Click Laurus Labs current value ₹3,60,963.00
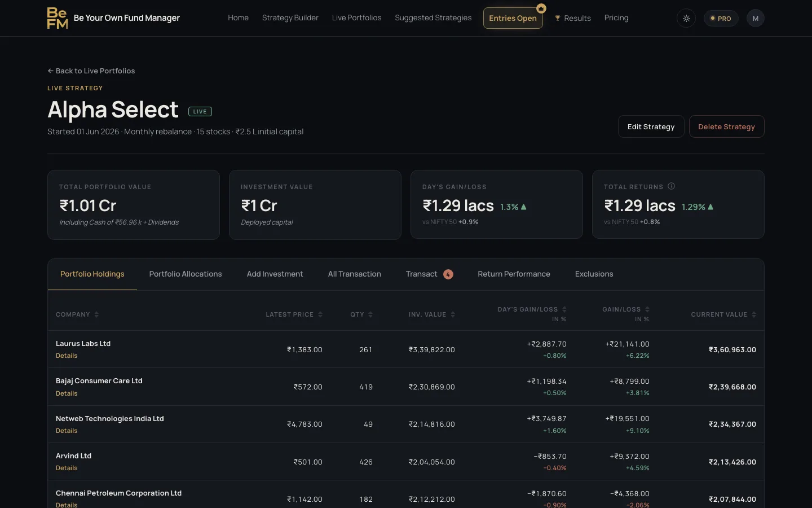The height and width of the screenshot is (508, 812). (x=732, y=350)
